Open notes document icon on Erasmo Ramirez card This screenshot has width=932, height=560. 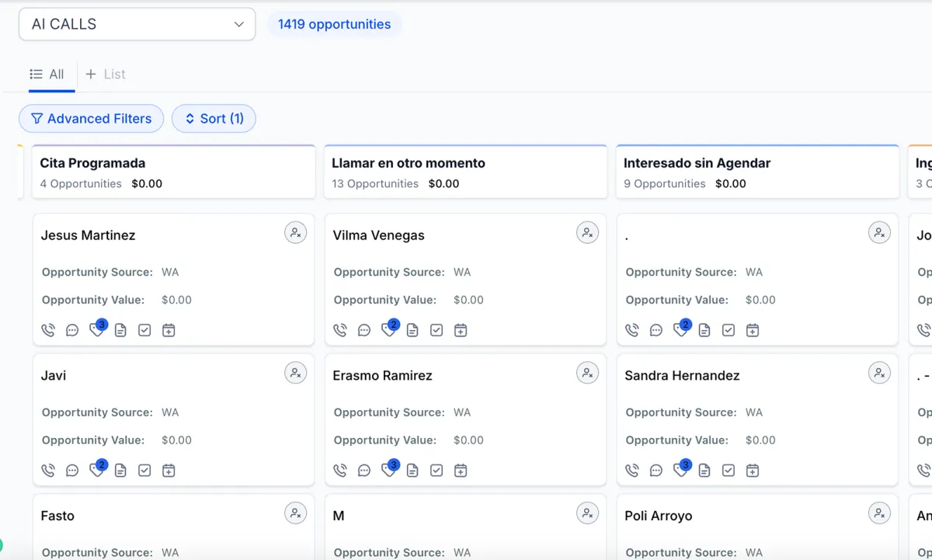412,470
